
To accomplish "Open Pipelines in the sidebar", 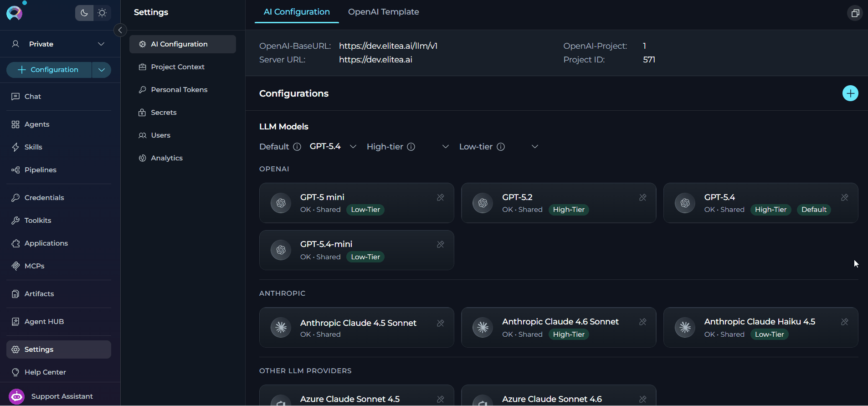I will pyautogui.click(x=59, y=170).
